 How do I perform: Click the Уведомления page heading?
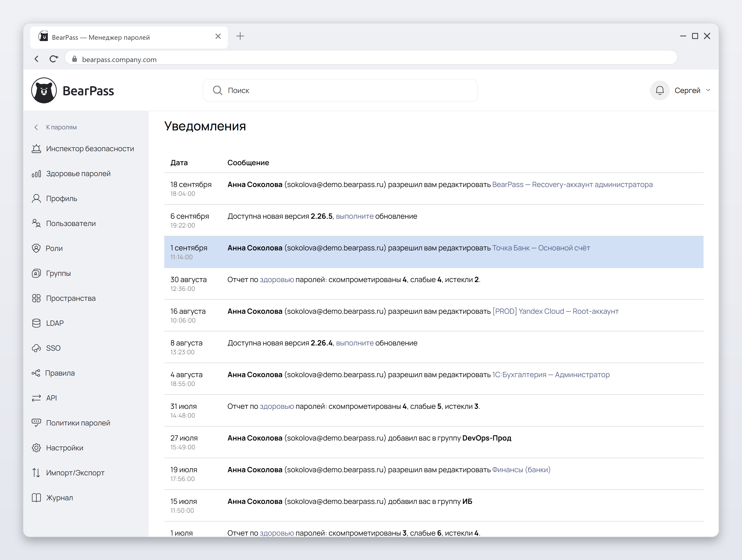click(x=205, y=126)
